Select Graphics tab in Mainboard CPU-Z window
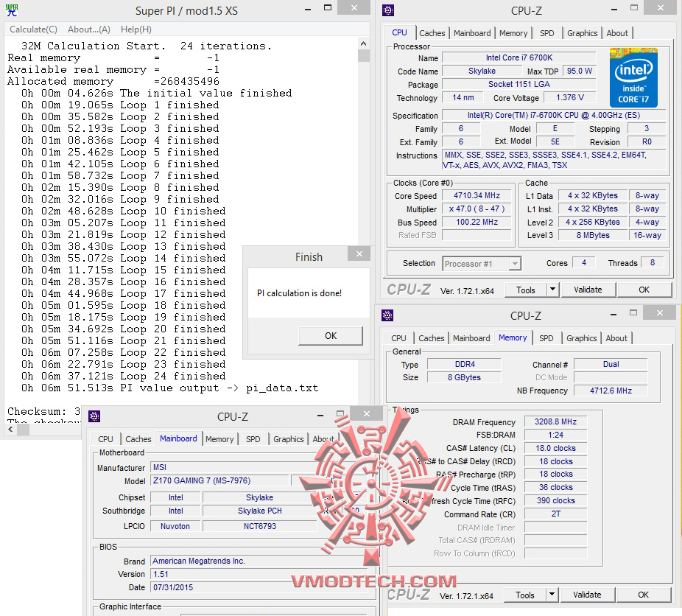682x616 pixels. (289, 439)
